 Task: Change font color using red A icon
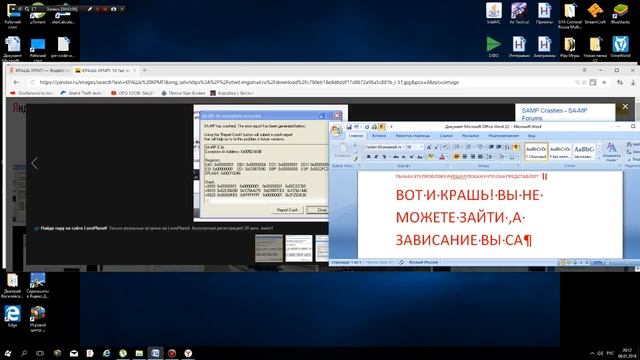coord(442,157)
